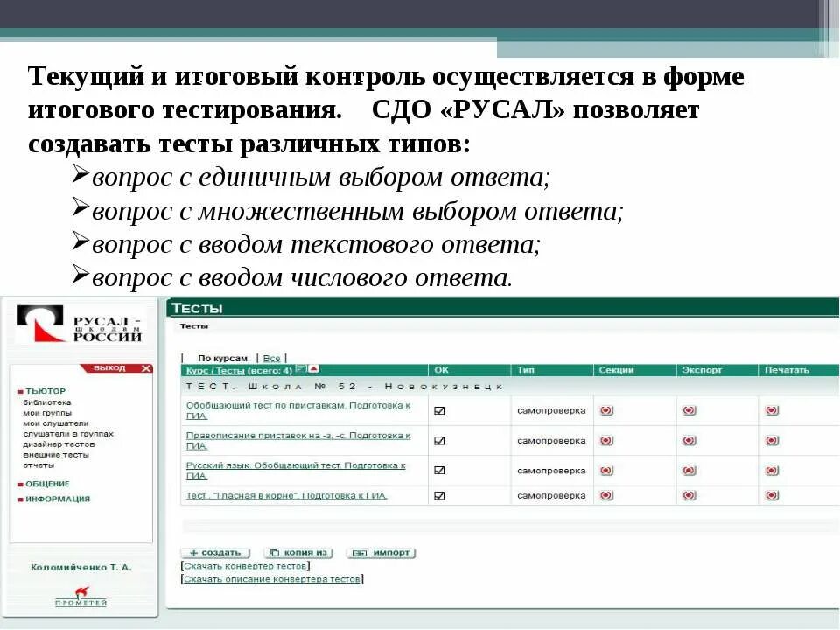The height and width of the screenshot is (630, 840).
Task: Open Скачать описание конвертера тестов link
Action: [x=272, y=579]
